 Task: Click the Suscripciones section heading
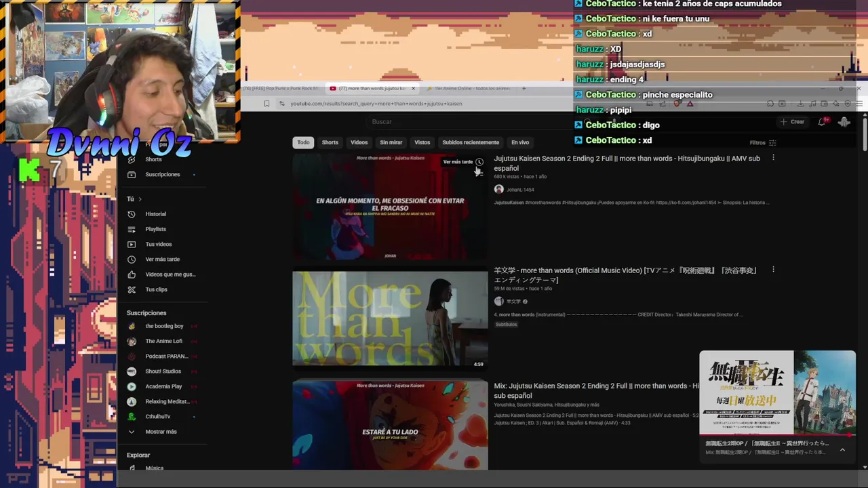(x=146, y=313)
